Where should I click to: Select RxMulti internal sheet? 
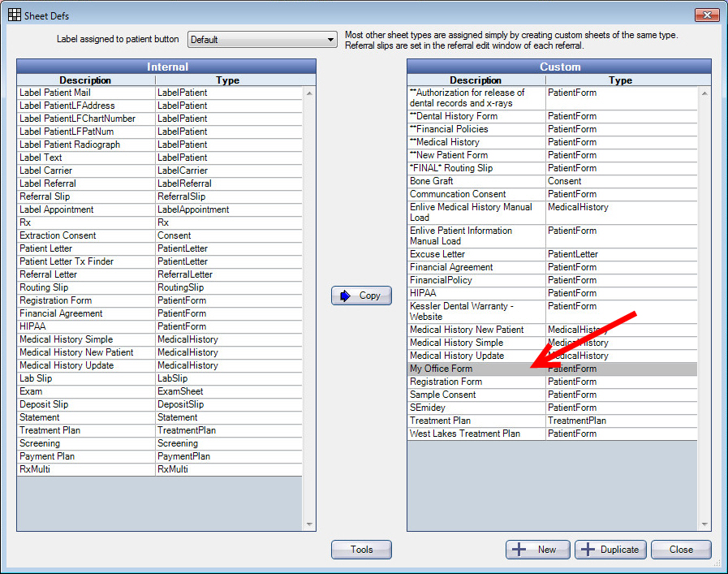159,469
